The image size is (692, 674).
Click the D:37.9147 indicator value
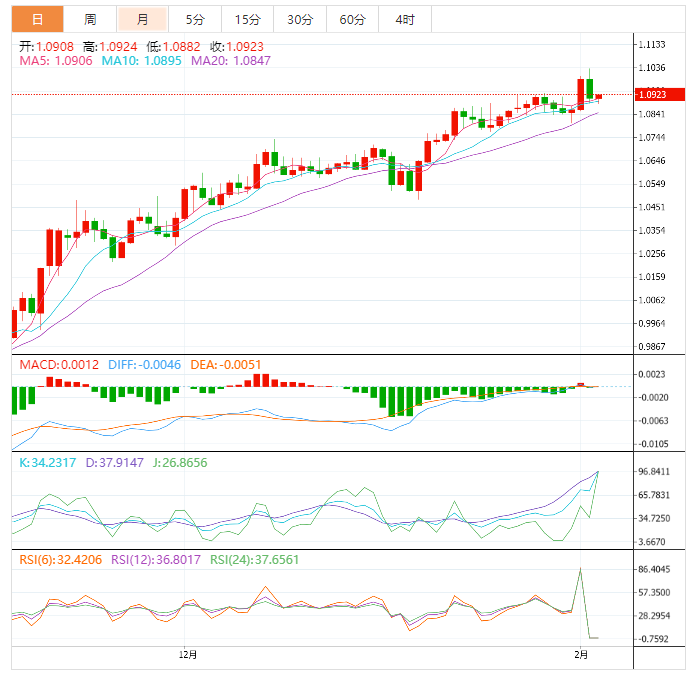(114, 463)
